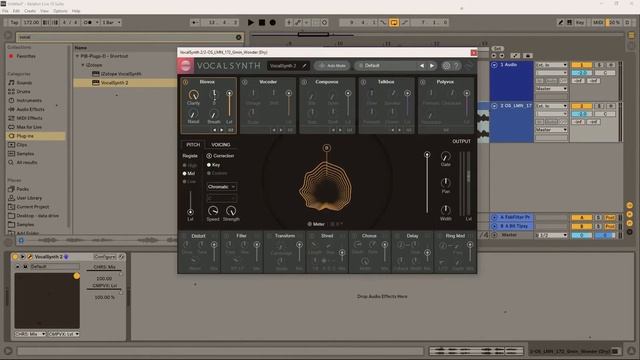Switch to the PITCH tab
640x360 pixels.
click(193, 144)
